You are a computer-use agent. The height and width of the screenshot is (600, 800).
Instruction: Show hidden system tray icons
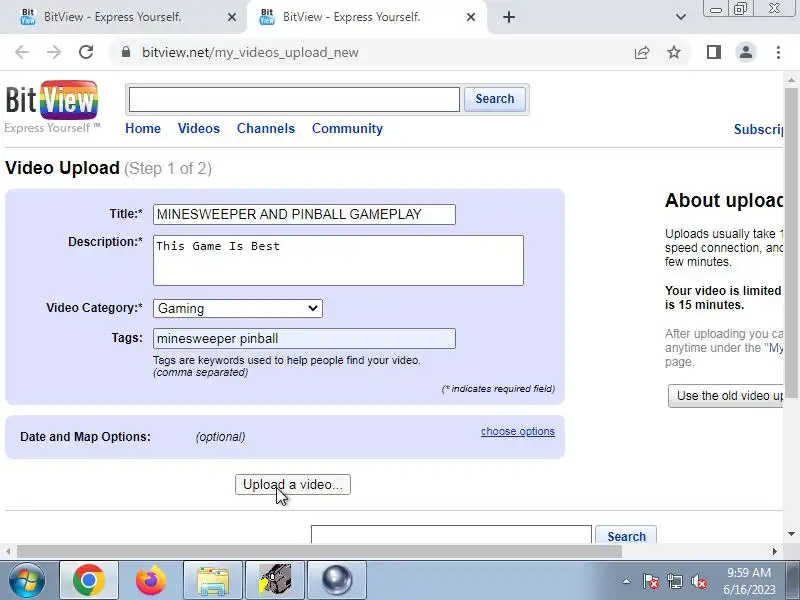627,581
